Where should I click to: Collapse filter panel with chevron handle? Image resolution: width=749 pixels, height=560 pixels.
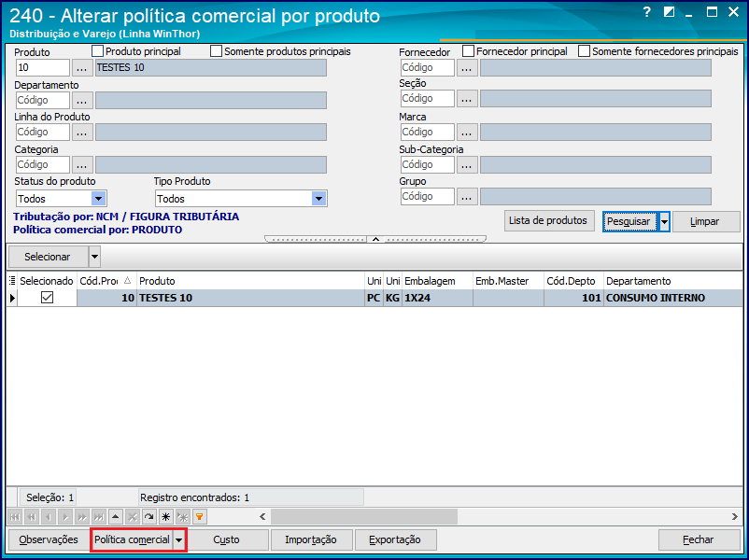coord(375,239)
